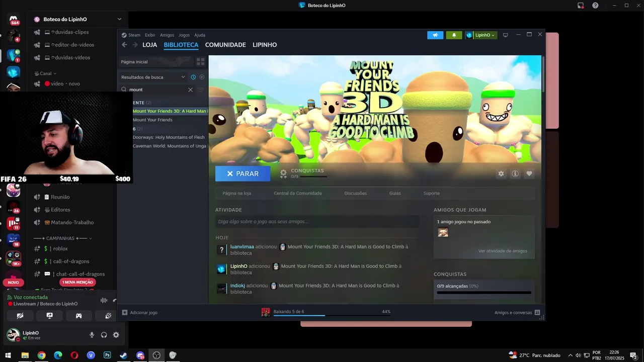Open Página inicial in library
The image size is (644, 362).
click(156, 62)
